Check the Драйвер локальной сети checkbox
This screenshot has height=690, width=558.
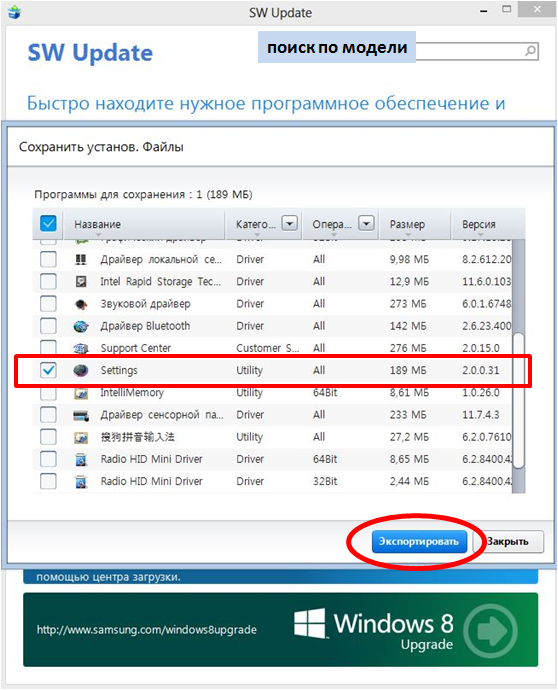tap(48, 259)
